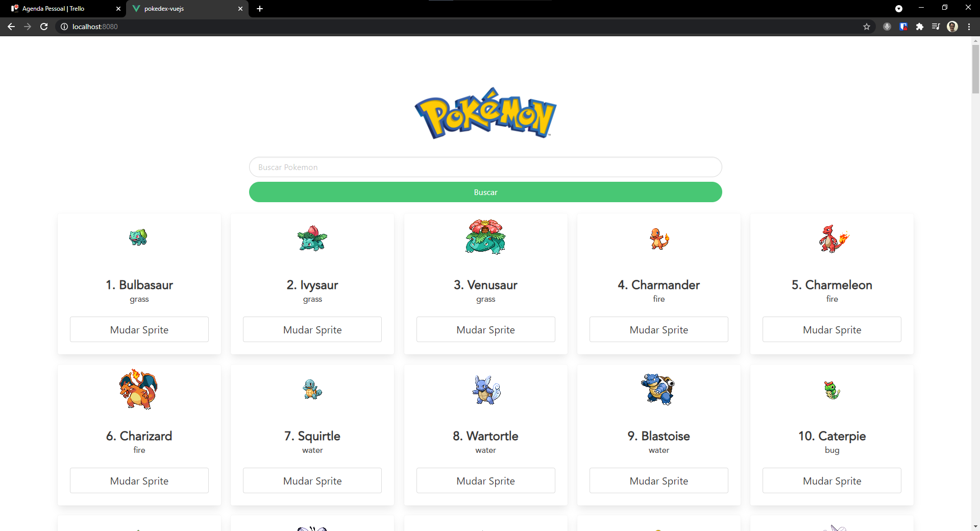The height and width of the screenshot is (531, 980).
Task: Change Wartortle's sprite with Mudar Sprite
Action: click(x=486, y=480)
